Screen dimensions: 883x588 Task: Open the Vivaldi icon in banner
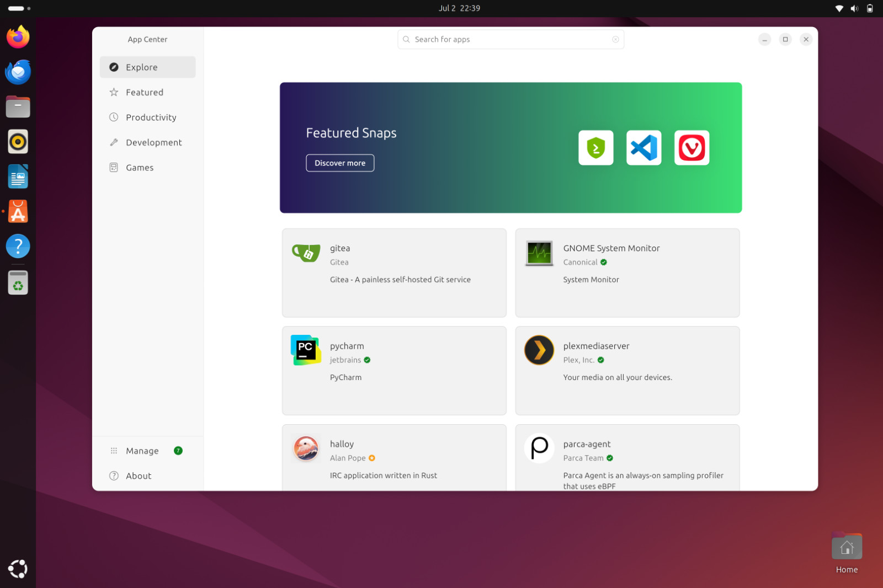(x=691, y=147)
